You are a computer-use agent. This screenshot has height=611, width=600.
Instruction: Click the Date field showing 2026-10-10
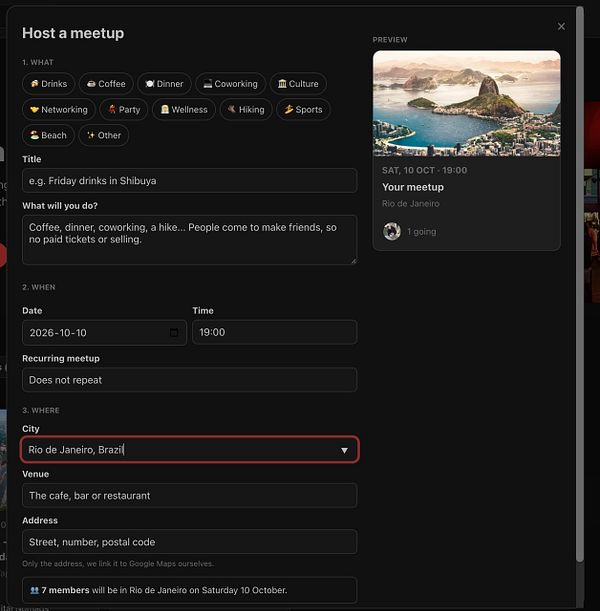(104, 332)
